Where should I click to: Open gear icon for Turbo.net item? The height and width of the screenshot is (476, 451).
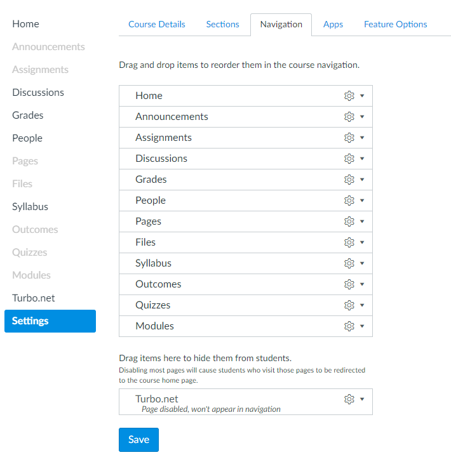click(x=349, y=399)
